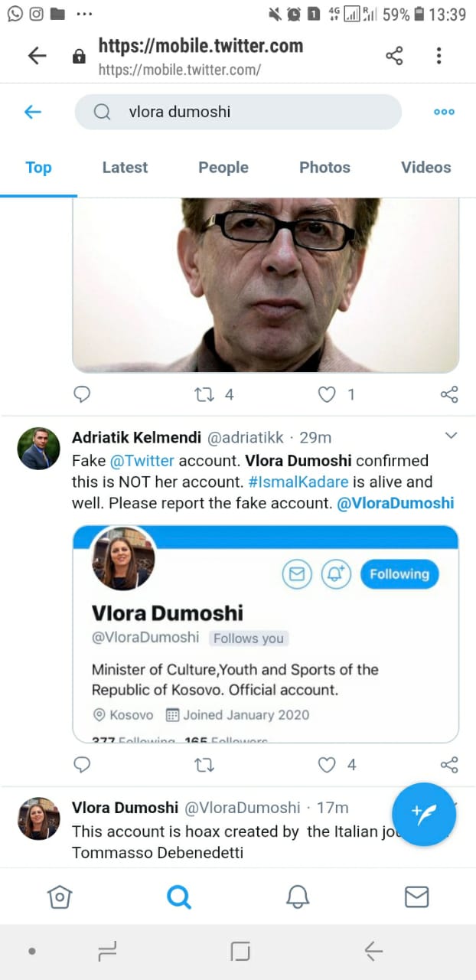The width and height of the screenshot is (476, 980).
Task: Share the Kadare photo tweet
Action: pos(449,394)
